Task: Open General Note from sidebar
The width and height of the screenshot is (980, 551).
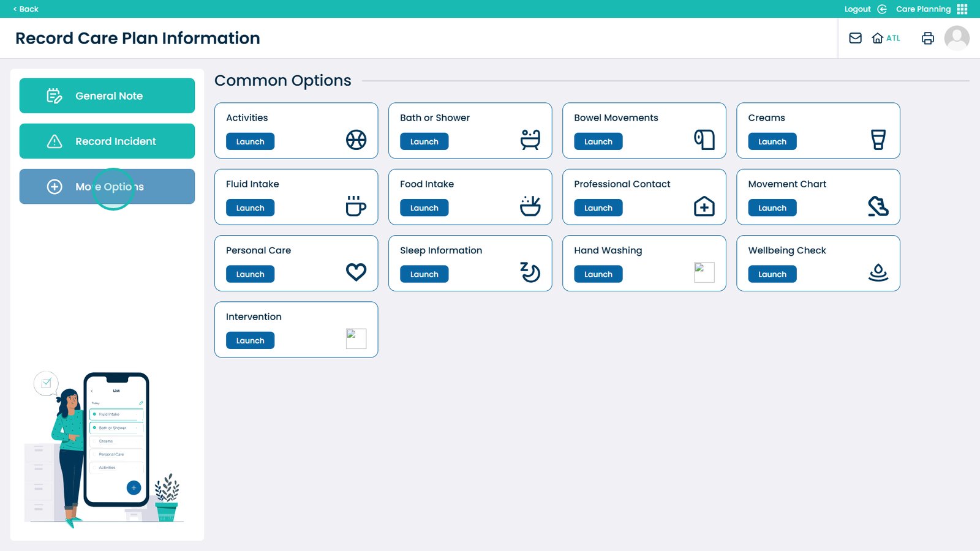Action: 107,96
